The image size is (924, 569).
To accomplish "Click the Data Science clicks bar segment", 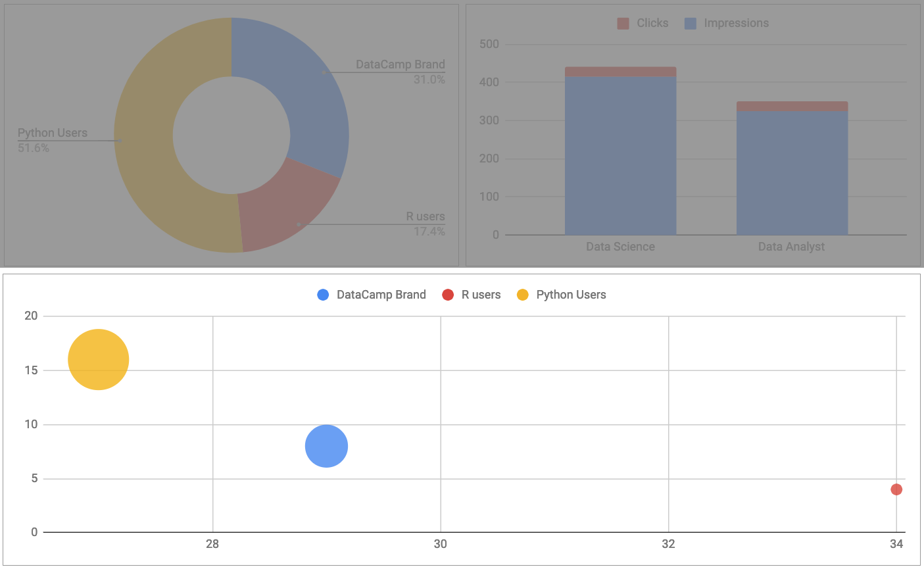I will (x=621, y=72).
